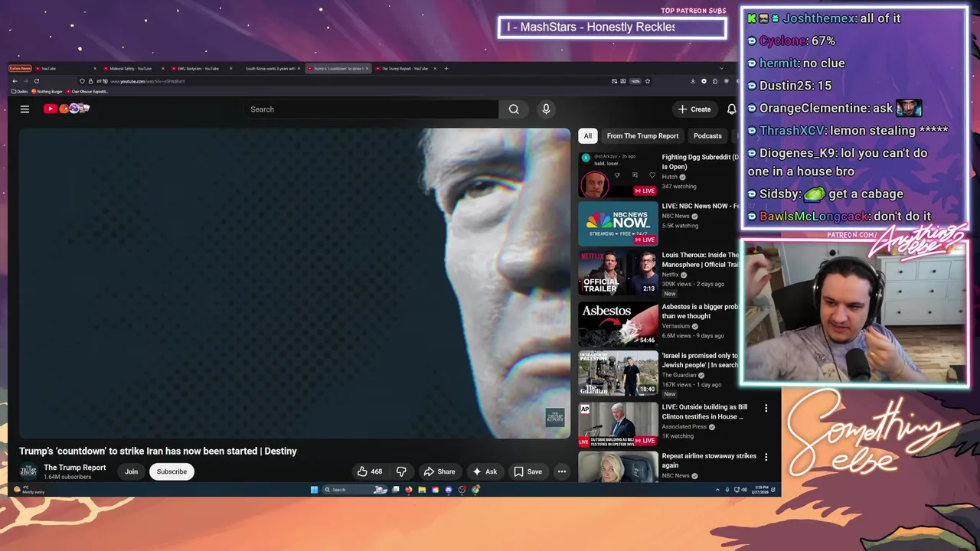The height and width of the screenshot is (551, 980).
Task: Open the Task View taskbar icon
Action: 395,490
